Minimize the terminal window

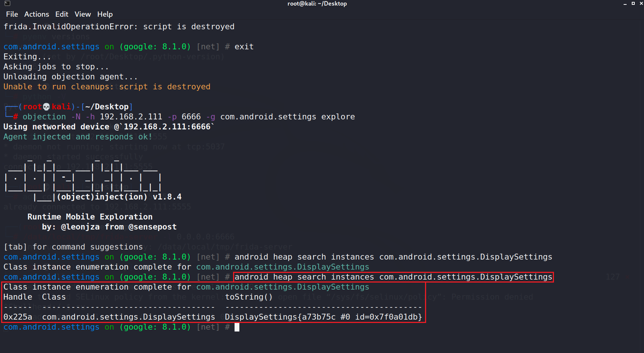625,3
